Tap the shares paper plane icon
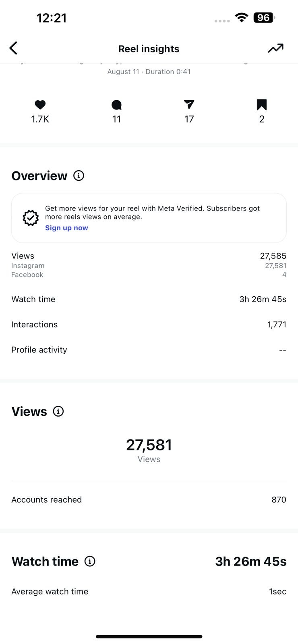The width and height of the screenshot is (298, 644). coord(189,105)
